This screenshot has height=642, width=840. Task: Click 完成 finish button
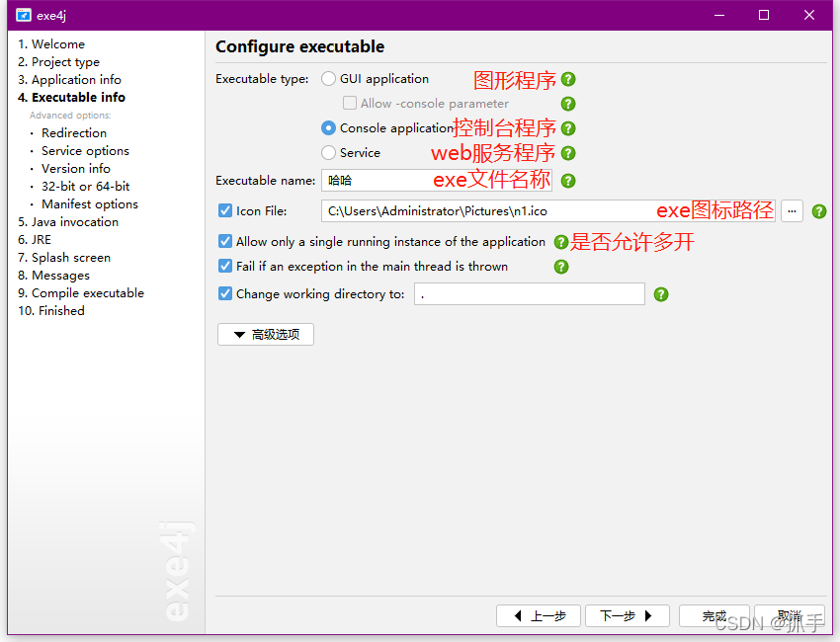(x=714, y=615)
